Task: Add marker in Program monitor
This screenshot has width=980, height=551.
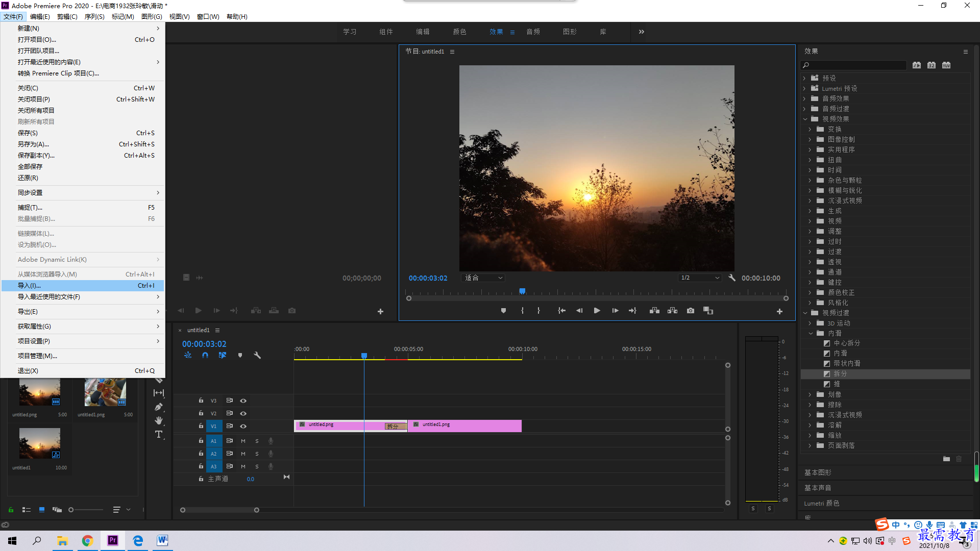Action: [503, 311]
